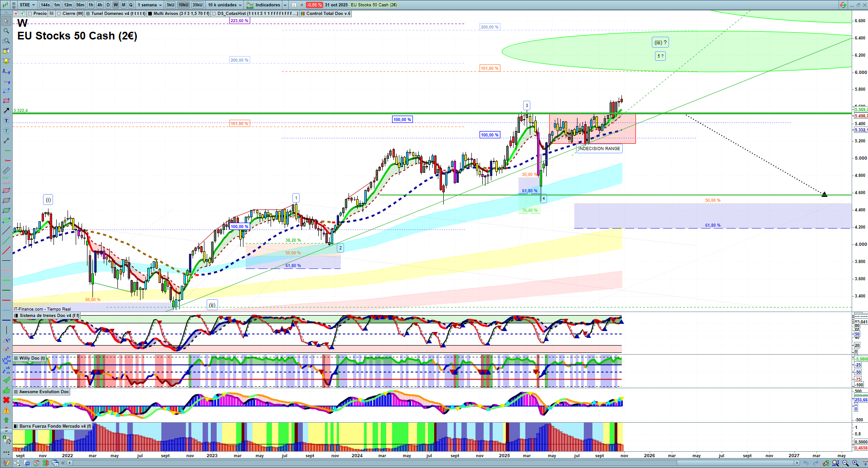Viewport: 868px width, 468px height.
Task: Open the 10 k unidades dropdown
Action: pyautogui.click(x=225, y=5)
